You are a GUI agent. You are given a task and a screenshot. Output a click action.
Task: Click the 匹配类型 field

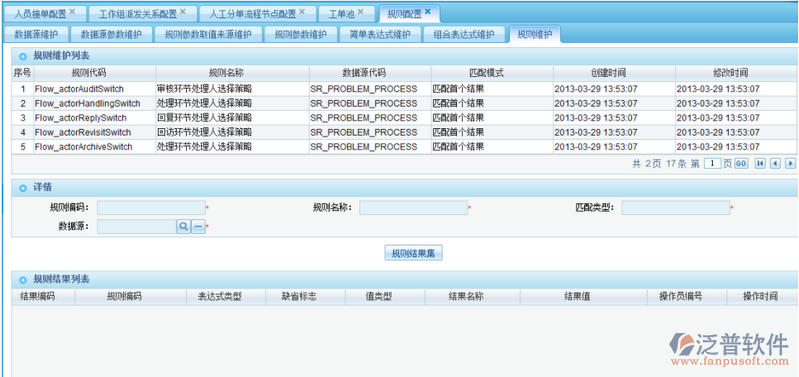pos(676,208)
